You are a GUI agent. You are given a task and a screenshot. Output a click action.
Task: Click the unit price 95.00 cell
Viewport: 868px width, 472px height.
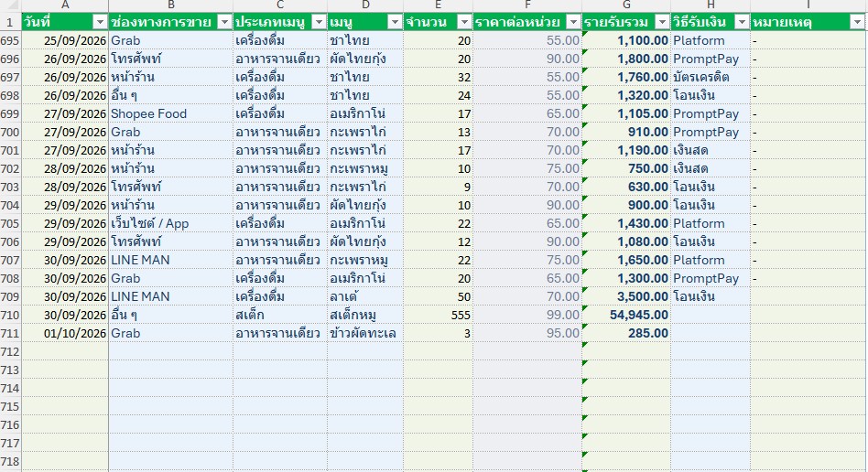coord(527,333)
